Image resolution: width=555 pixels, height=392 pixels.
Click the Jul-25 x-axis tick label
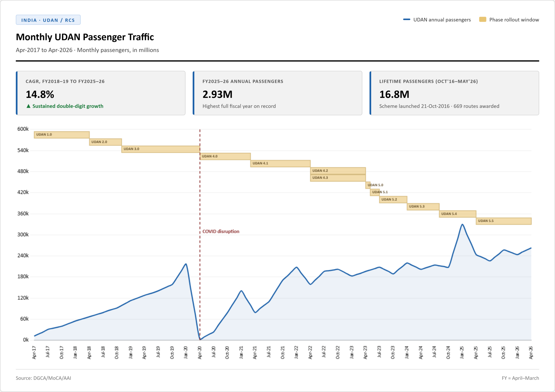point(490,352)
